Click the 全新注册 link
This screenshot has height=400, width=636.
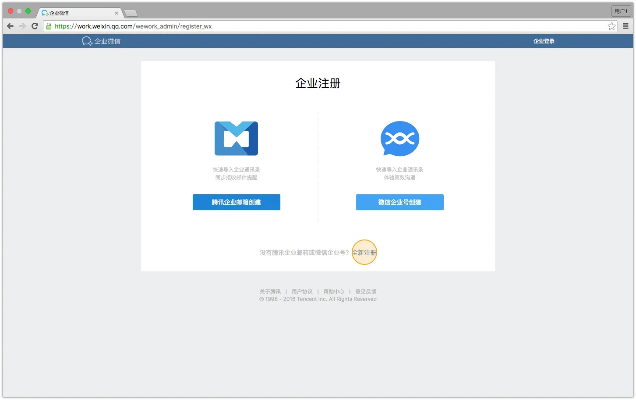[x=364, y=252]
